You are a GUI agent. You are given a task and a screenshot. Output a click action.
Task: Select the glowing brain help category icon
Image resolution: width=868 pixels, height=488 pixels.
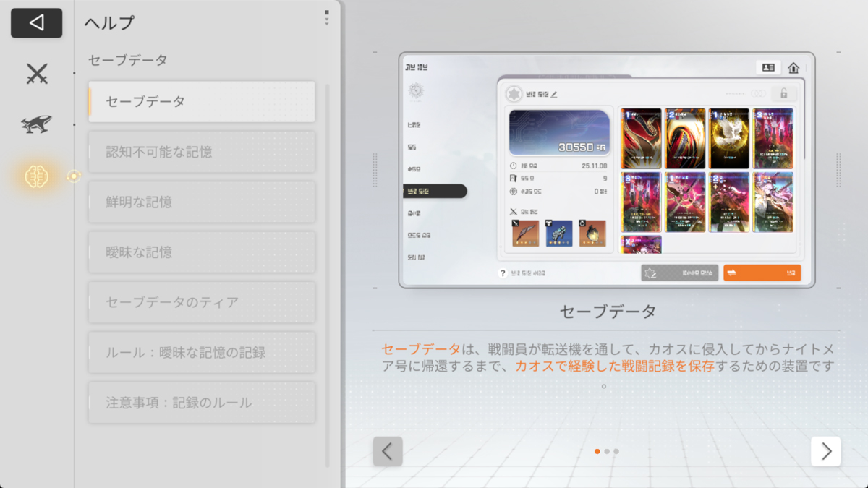coord(36,176)
